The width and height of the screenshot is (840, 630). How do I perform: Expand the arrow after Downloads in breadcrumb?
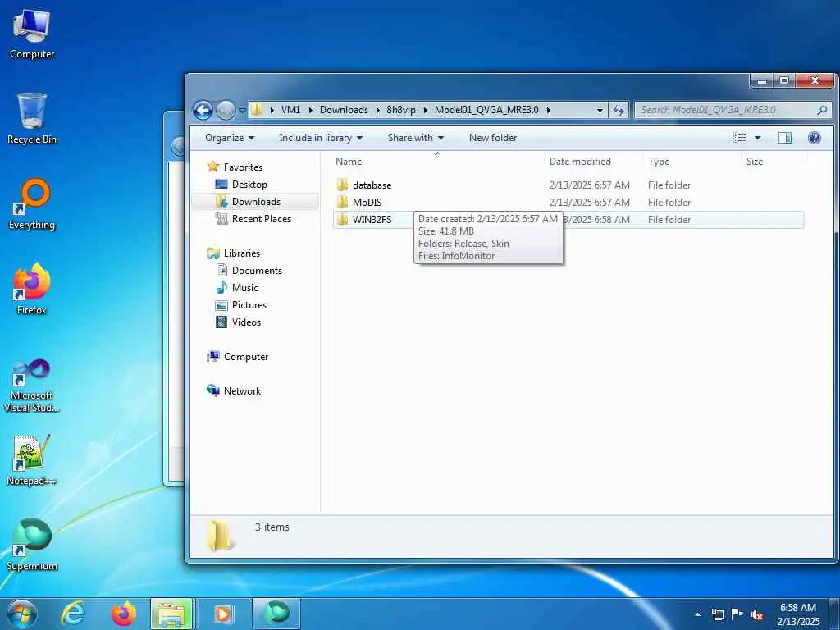click(x=377, y=110)
